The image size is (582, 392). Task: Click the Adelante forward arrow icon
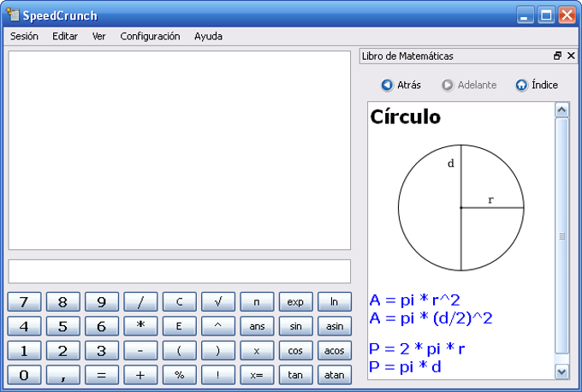coord(448,85)
